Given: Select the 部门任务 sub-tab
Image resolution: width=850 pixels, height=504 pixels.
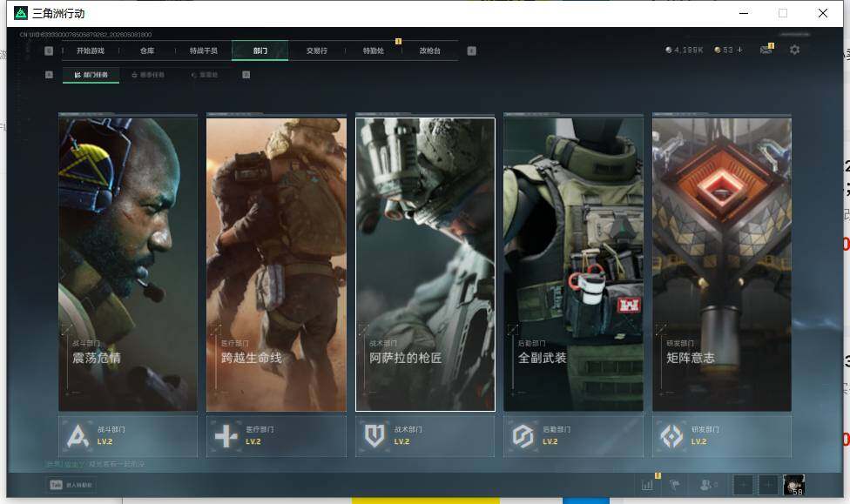Looking at the screenshot, I should coord(91,75).
